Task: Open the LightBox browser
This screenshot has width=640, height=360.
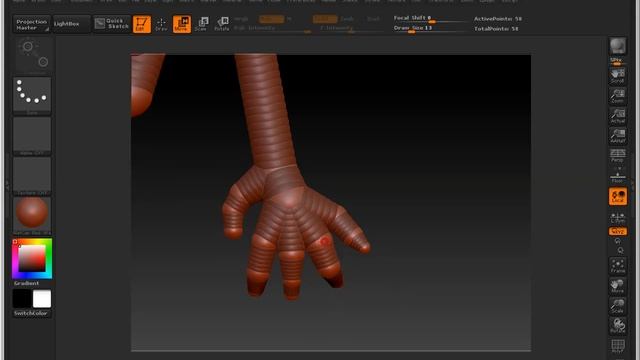Action: point(71,24)
